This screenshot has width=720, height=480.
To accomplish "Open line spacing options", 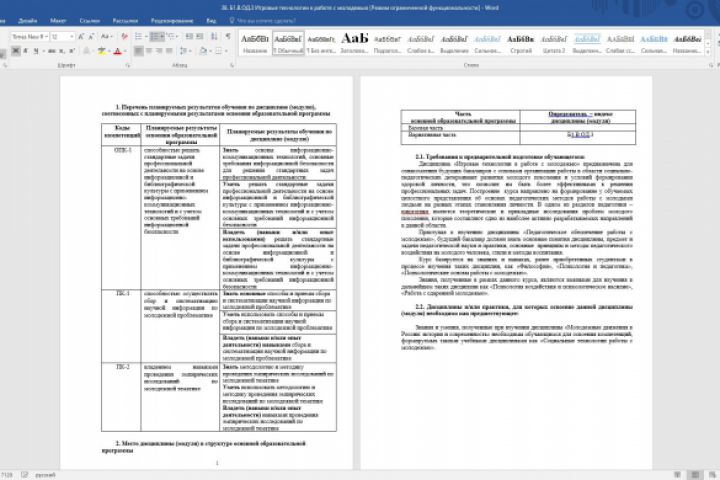I will [184, 51].
